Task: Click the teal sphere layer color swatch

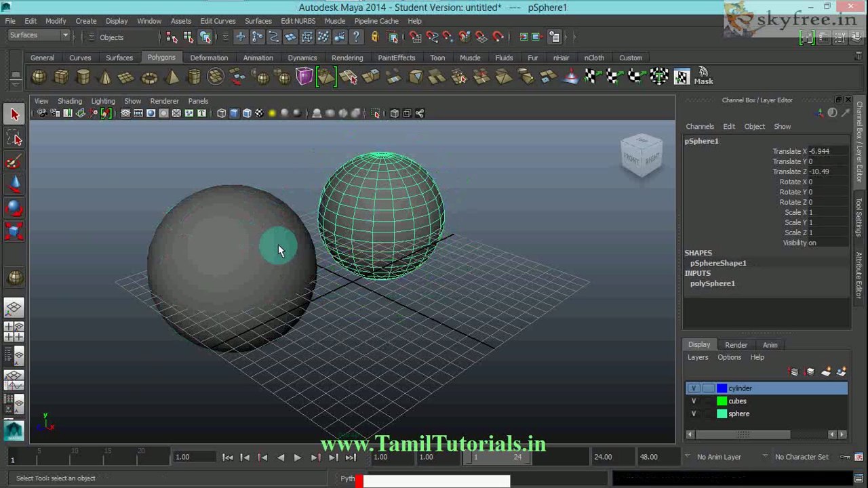Action: [722, 414]
